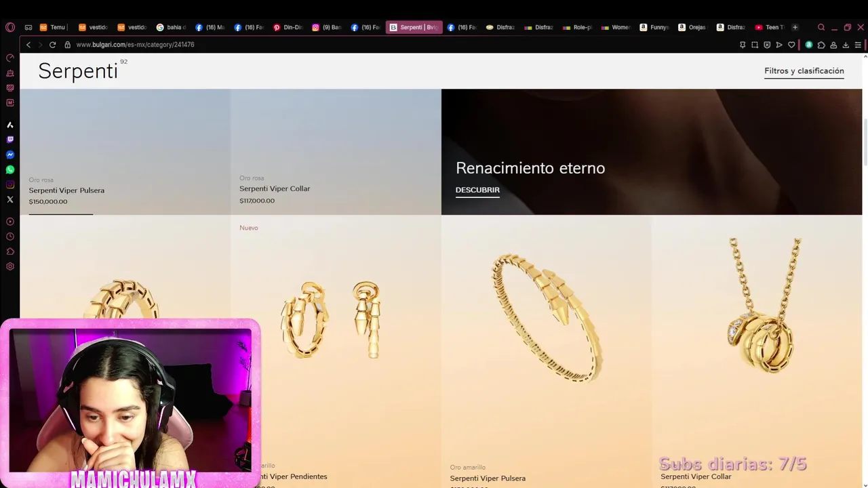The width and height of the screenshot is (868, 488).
Task: Open History clock in the sidebar
Action: pyautogui.click(x=9, y=237)
